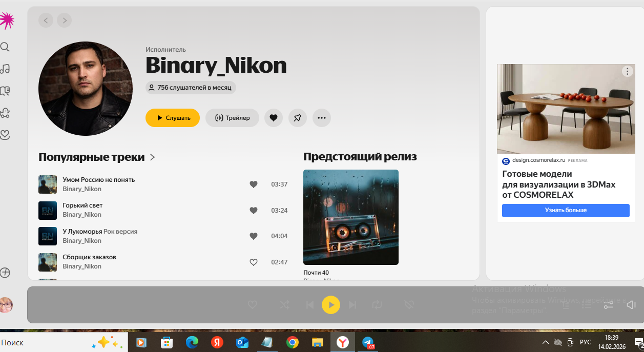Viewport: 644px width, 352px height.
Task: Click the Binary_Nikon artist photo
Action: (x=86, y=89)
